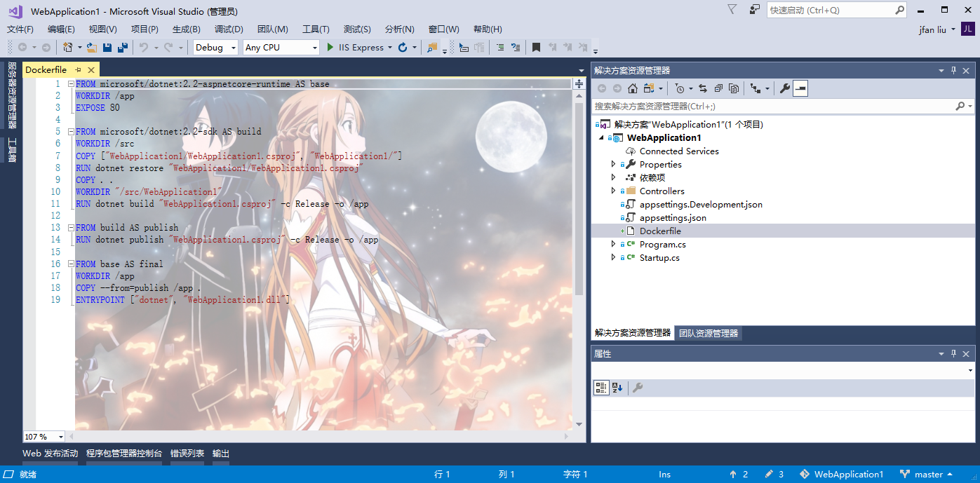Close the Dockerfile editor tab
Screen dimensions: 980x483
click(x=91, y=70)
